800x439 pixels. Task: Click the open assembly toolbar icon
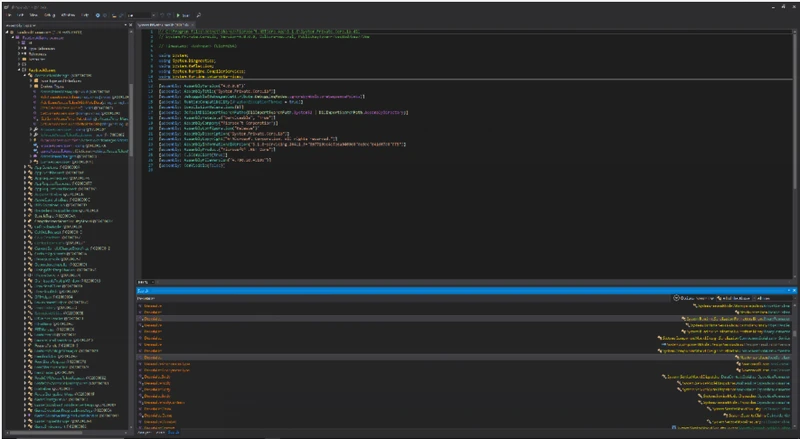114,15
